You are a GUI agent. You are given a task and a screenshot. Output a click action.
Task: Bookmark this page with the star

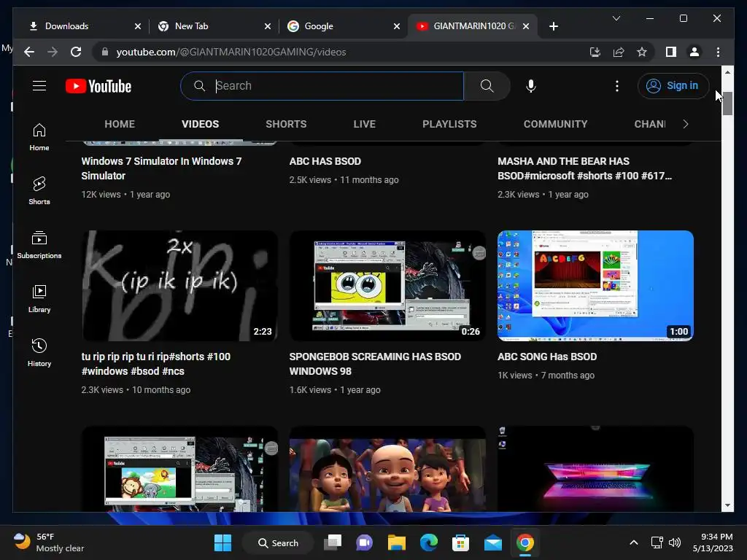point(642,52)
